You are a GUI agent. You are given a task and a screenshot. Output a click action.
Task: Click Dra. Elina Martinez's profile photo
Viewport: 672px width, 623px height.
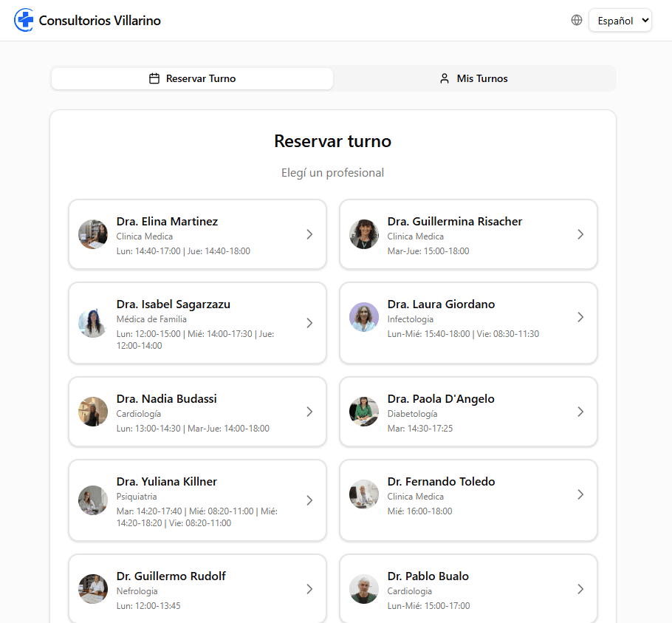(x=93, y=234)
